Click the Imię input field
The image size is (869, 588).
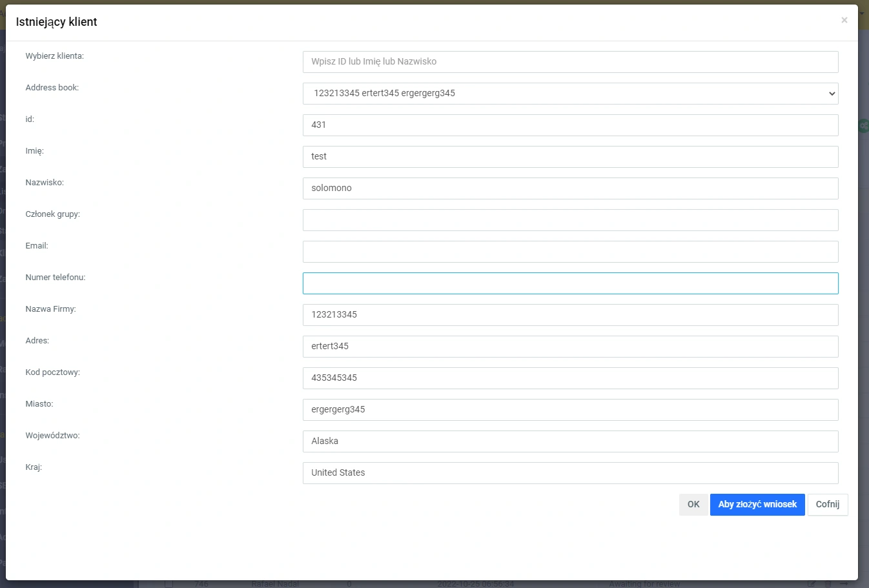click(x=570, y=157)
